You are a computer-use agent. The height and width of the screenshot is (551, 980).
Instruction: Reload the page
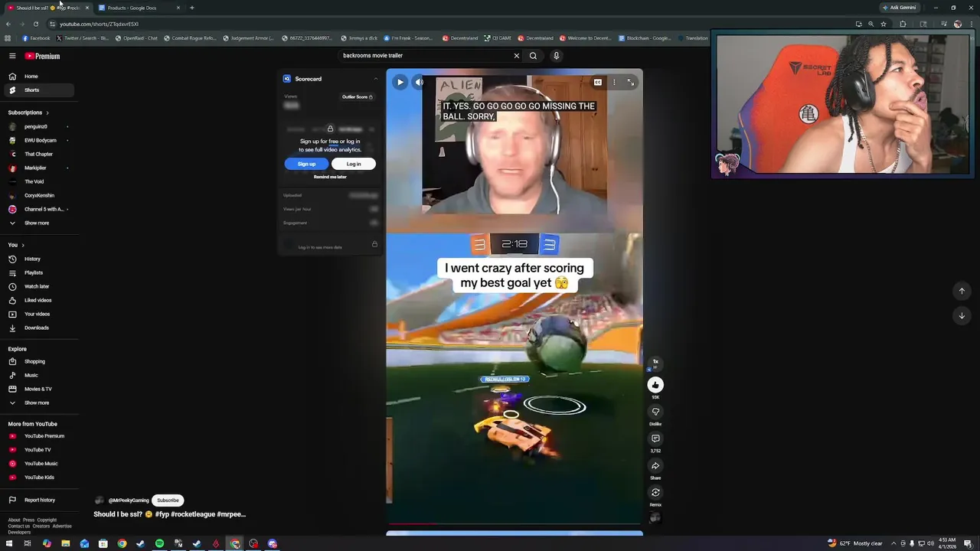35,24
